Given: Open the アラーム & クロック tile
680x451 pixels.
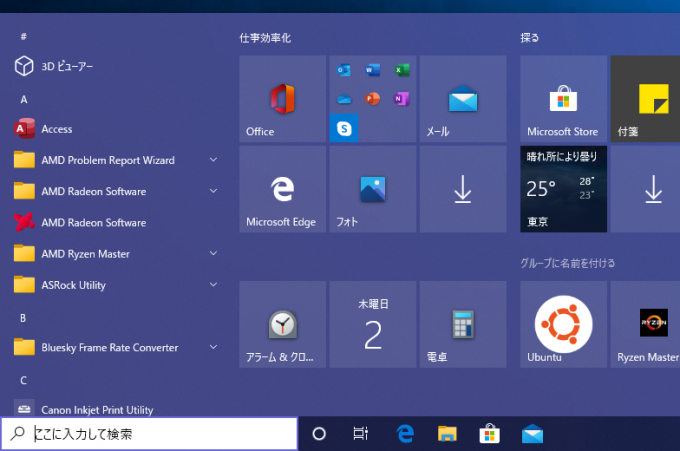Looking at the screenshot, I should coord(282,324).
